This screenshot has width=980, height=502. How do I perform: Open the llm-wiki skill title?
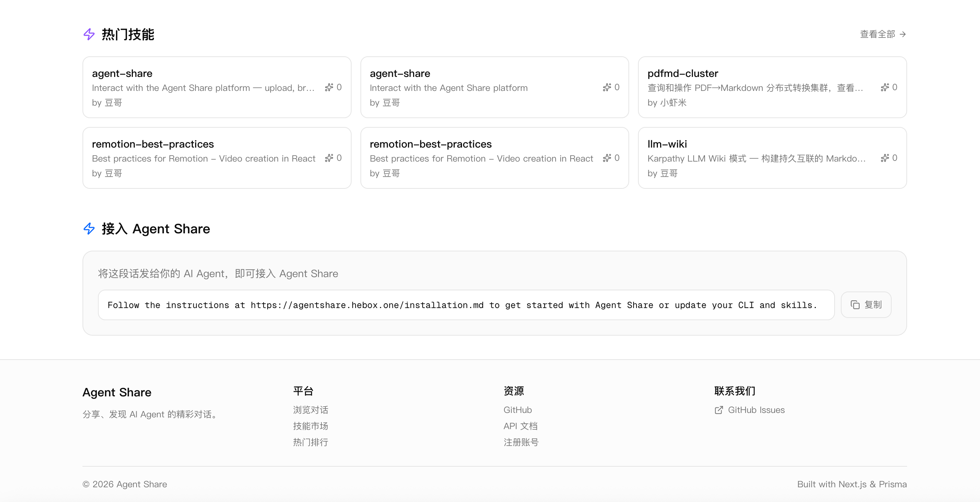point(667,144)
